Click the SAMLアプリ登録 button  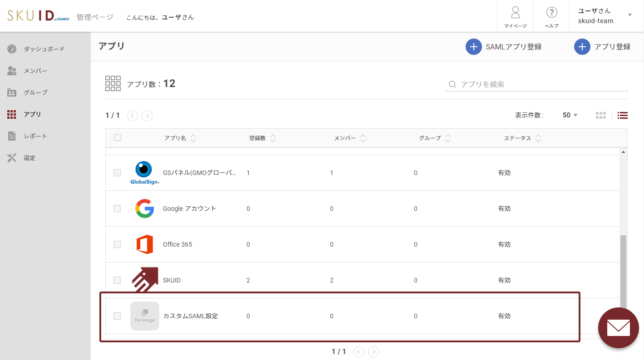[x=504, y=47]
